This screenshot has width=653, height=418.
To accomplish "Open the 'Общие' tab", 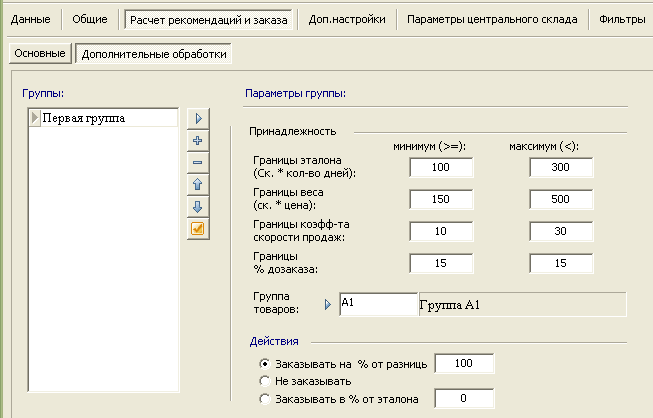I will click(x=90, y=19).
